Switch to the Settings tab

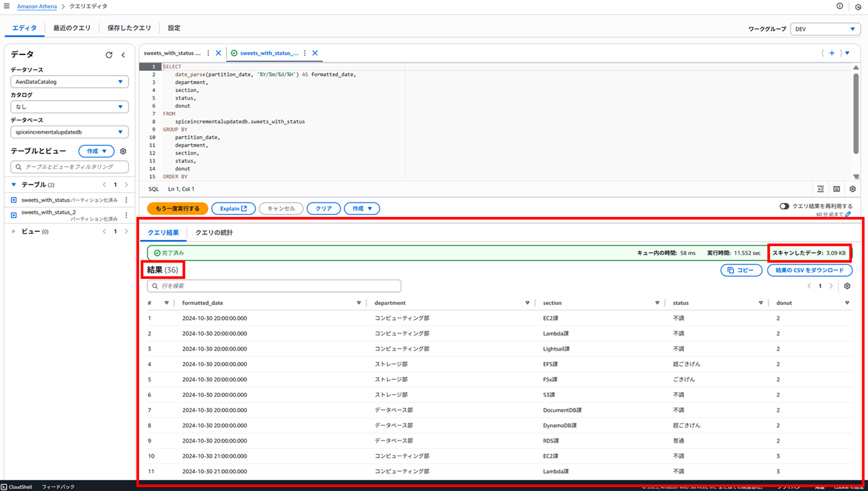174,28
